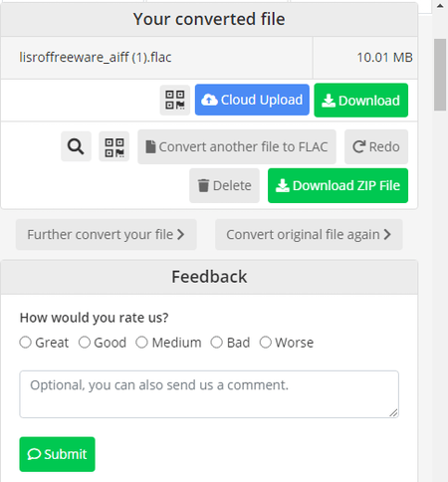Delete the converted file
This screenshot has height=482, width=448.
224,185
